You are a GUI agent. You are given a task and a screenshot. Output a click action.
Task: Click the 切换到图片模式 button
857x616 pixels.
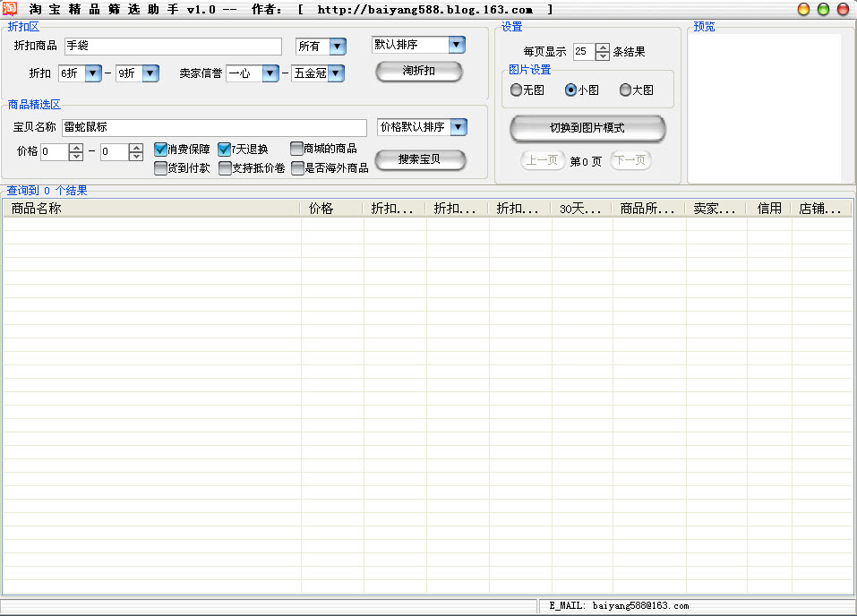pos(587,128)
